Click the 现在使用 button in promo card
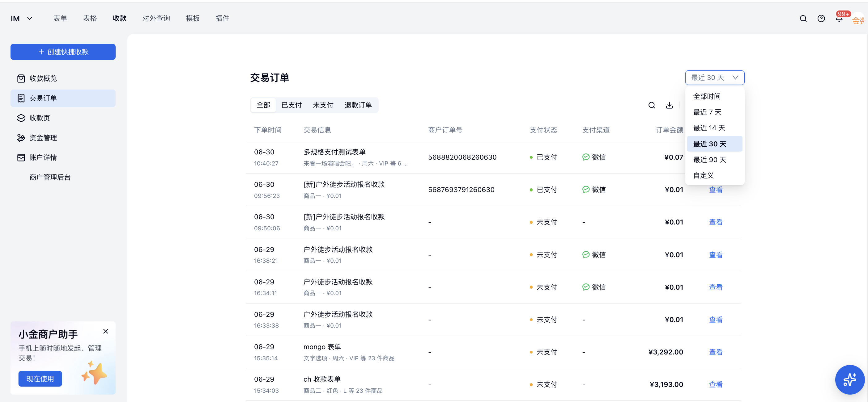The width and height of the screenshot is (868, 402). pos(40,379)
